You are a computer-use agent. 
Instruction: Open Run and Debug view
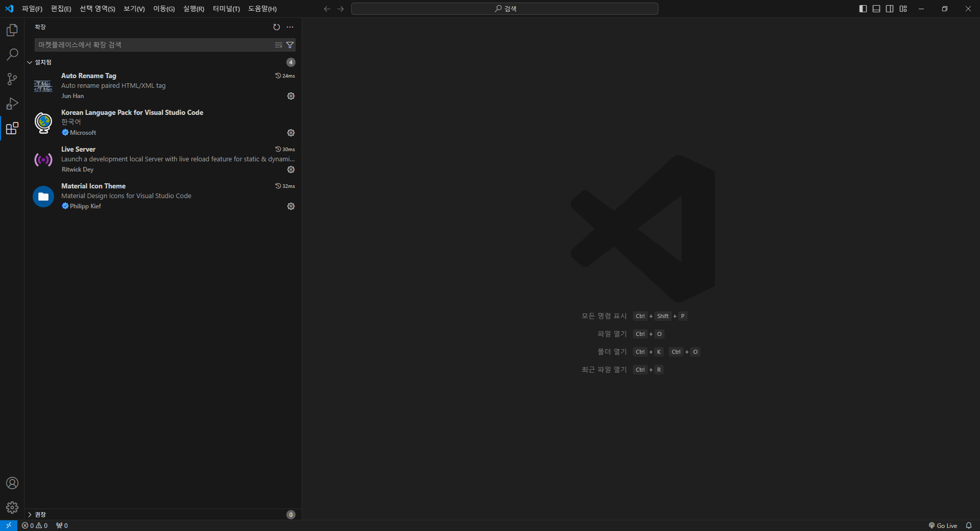pos(12,104)
